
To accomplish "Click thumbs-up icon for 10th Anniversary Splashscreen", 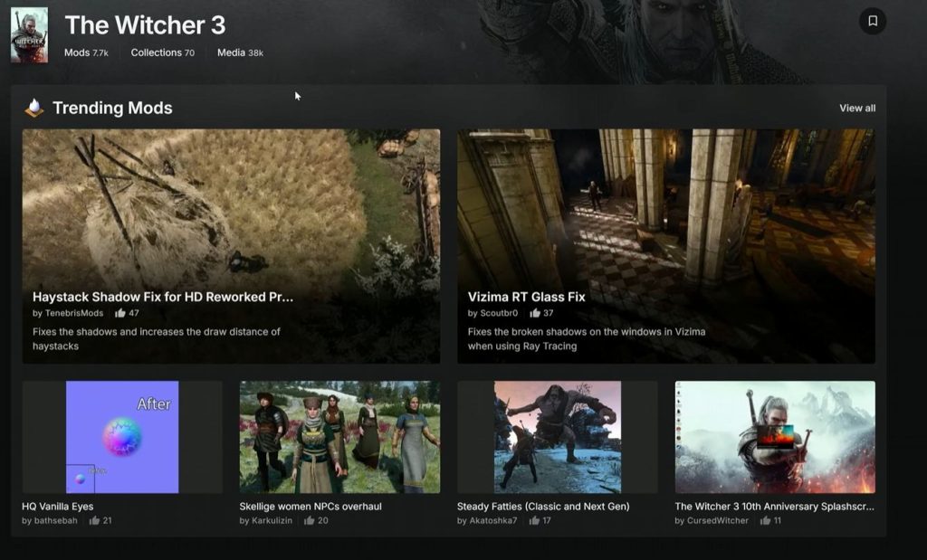I will click(x=765, y=520).
